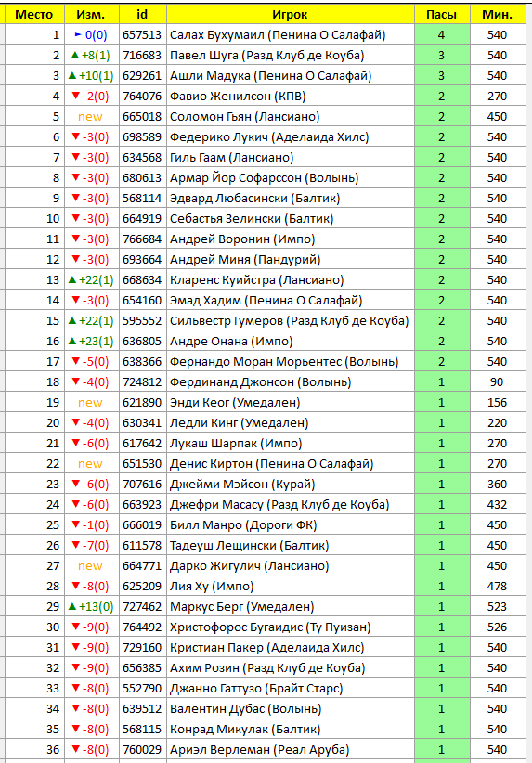The height and width of the screenshot is (763, 532).
Task: Select the Мин. column header
Action: pos(498,14)
